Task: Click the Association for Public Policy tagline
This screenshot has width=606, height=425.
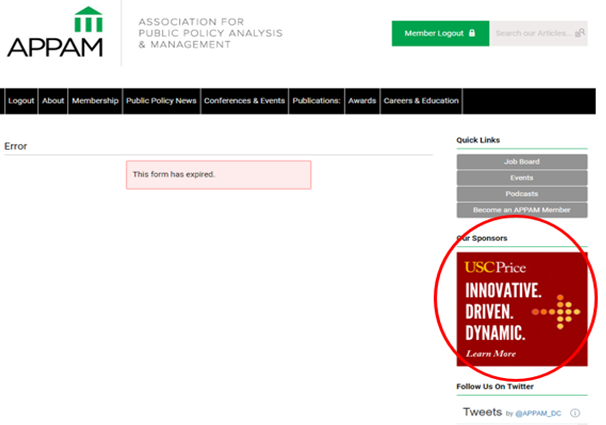Action: coord(211,33)
